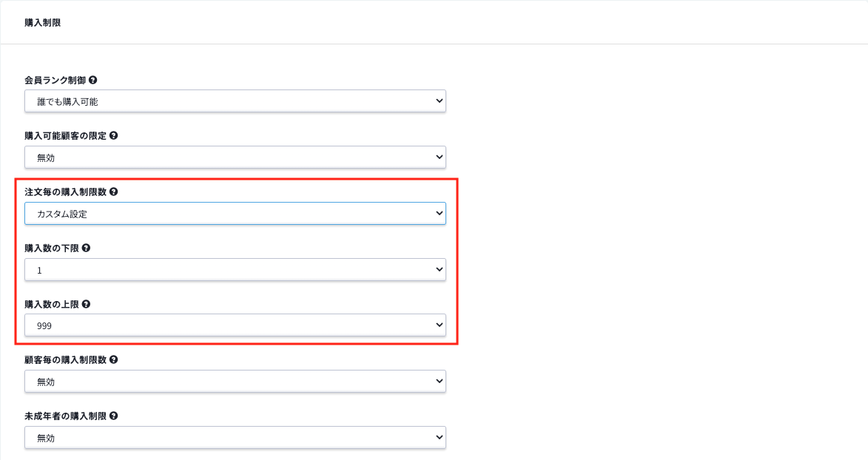Image resolution: width=868 pixels, height=460 pixels.
Task: Open help icon for 顧客毎の購入制限数
Action: coord(113,360)
